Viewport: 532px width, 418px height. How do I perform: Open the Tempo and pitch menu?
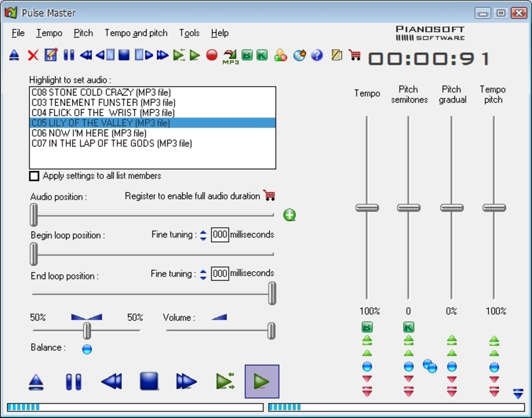[x=136, y=33]
